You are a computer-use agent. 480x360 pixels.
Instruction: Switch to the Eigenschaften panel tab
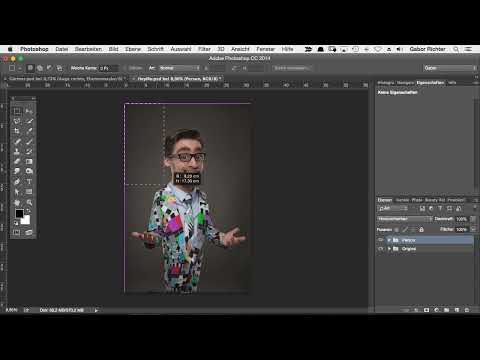(430, 83)
